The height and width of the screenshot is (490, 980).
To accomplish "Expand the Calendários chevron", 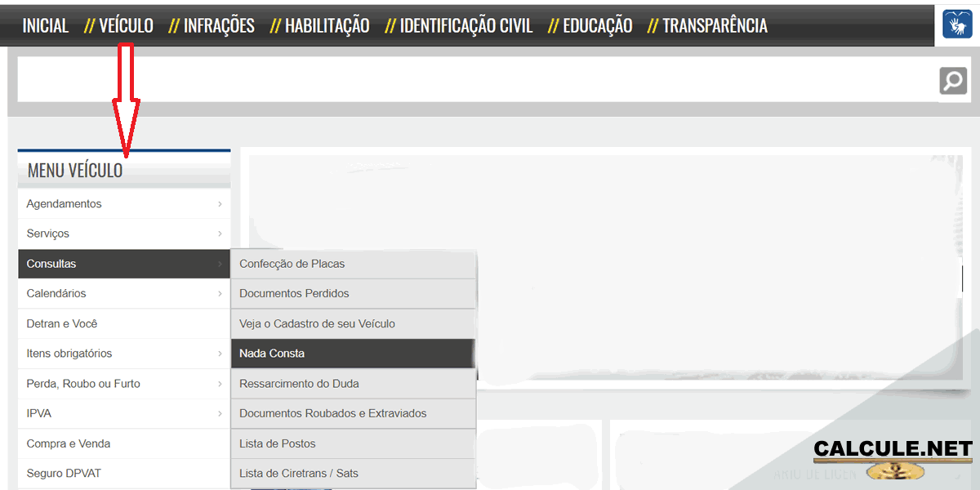I will pyautogui.click(x=220, y=293).
